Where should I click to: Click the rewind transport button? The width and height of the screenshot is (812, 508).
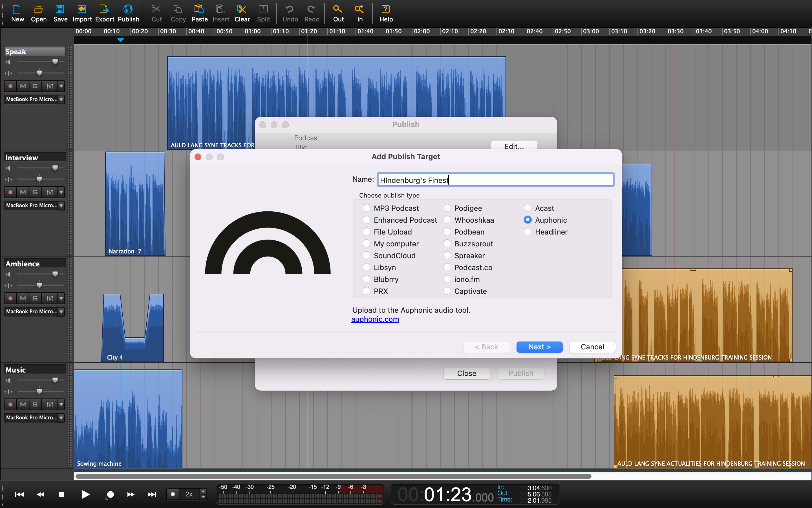tap(40, 494)
